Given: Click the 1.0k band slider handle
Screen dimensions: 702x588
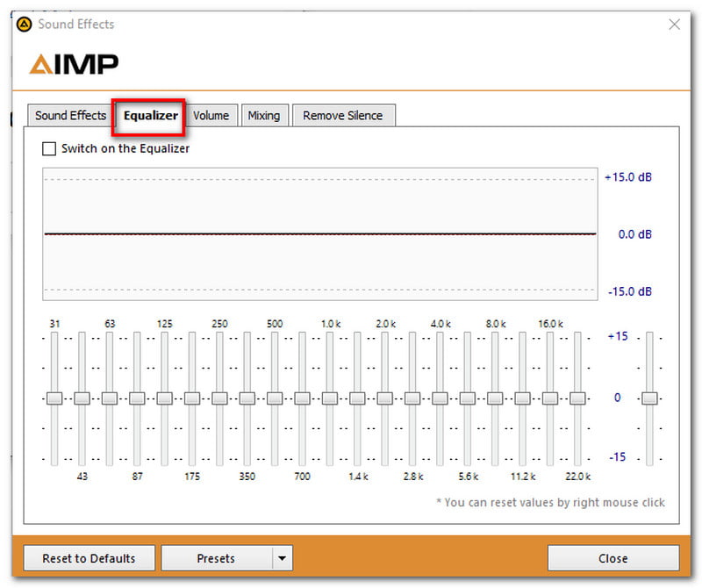Looking at the screenshot, I should tap(329, 398).
